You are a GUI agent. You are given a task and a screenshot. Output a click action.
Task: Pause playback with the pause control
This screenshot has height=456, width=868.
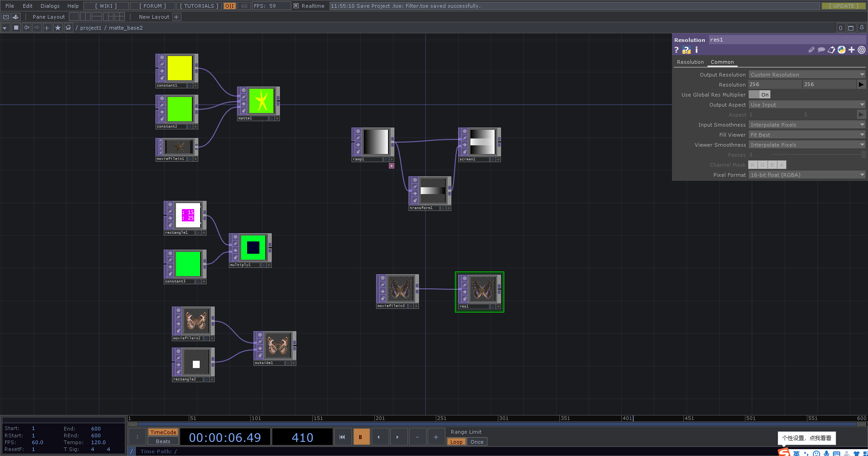(361, 436)
